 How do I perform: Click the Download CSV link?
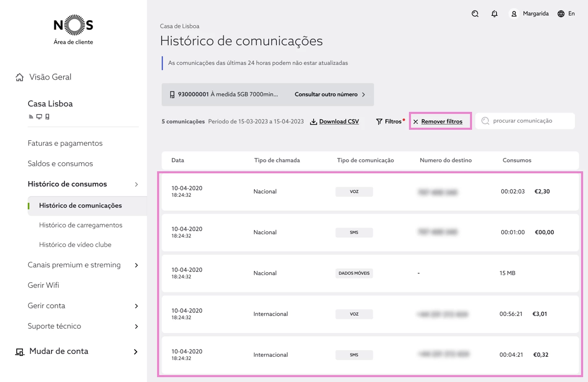tap(339, 122)
